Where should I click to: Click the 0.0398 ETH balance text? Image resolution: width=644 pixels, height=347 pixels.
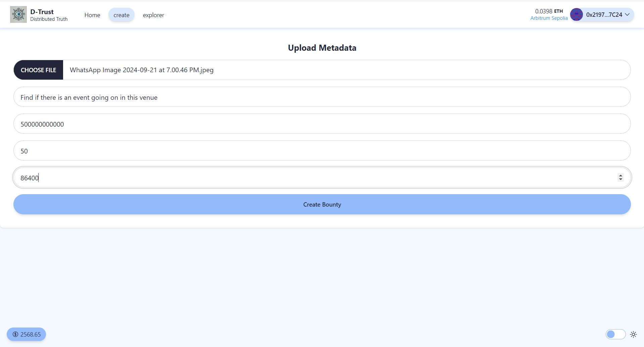(549, 11)
